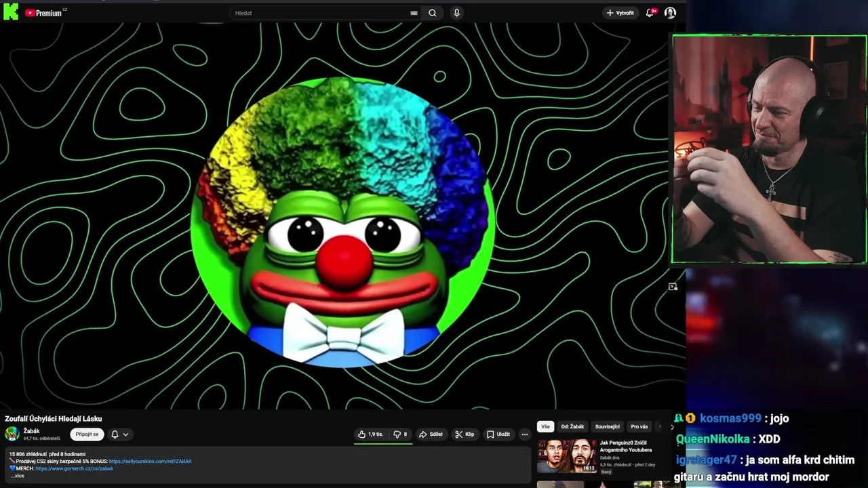Select the Od: Žabák filter chip
Screen dimensions: 868x488
click(x=572, y=427)
